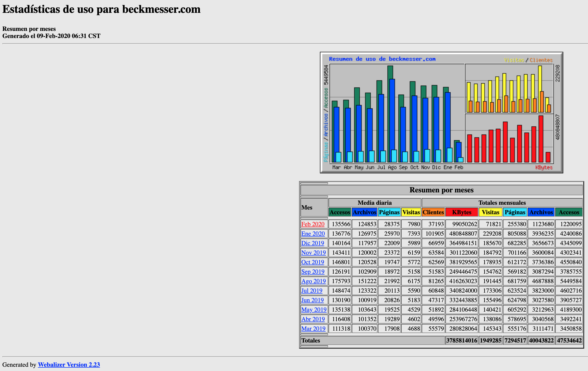Image resolution: width=588 pixels, height=371 pixels.
Task: Open the Mar 2019 report link
Action: (313, 329)
